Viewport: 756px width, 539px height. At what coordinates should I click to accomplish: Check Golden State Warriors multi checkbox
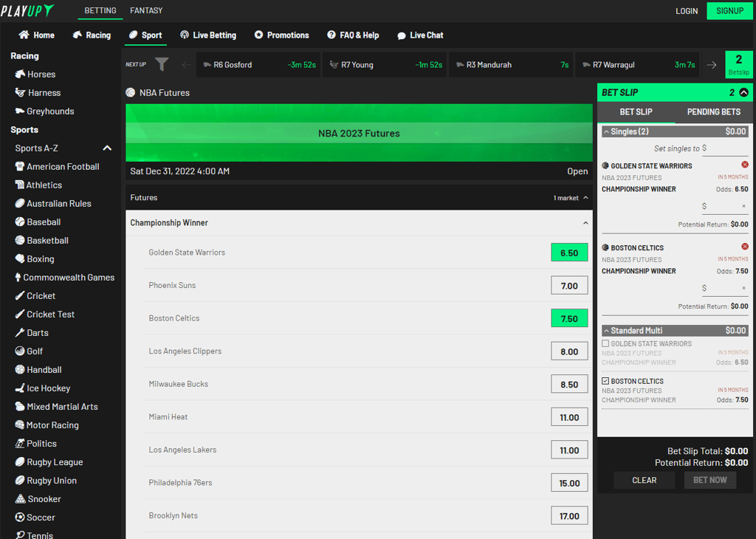pos(605,343)
